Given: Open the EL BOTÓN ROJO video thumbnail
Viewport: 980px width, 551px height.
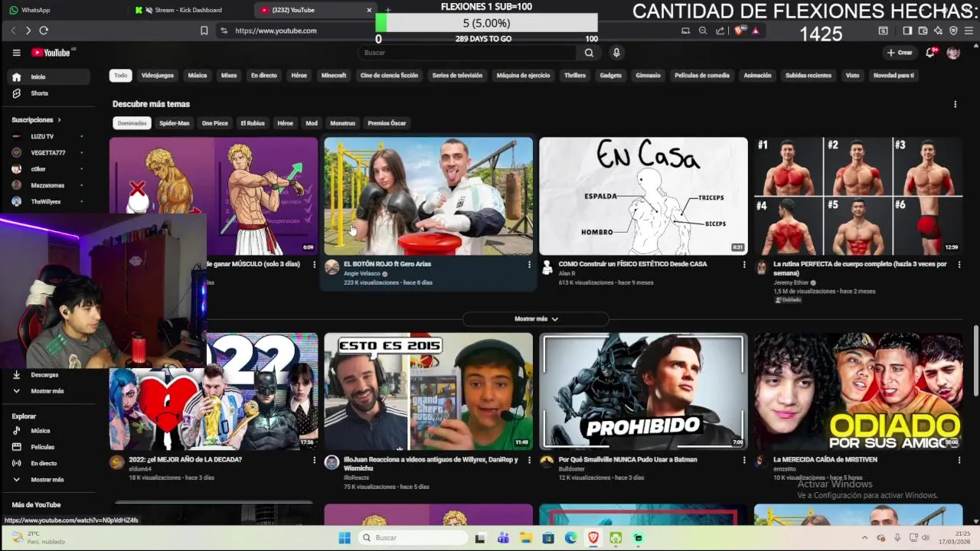Looking at the screenshot, I should [429, 196].
